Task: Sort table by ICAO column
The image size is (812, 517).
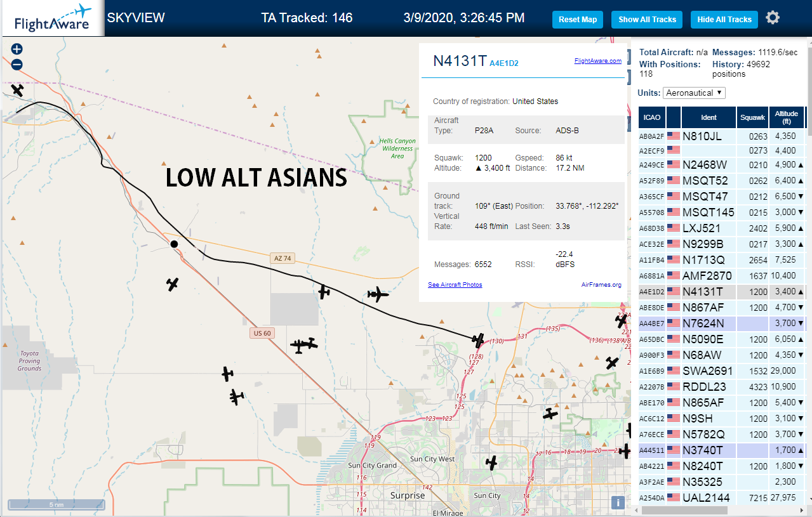Action: coord(651,117)
